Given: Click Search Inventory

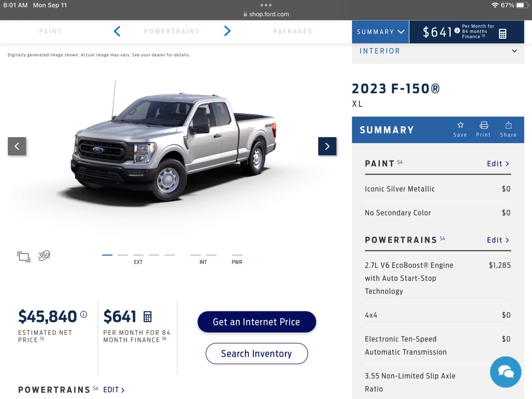Looking at the screenshot, I should point(256,354).
